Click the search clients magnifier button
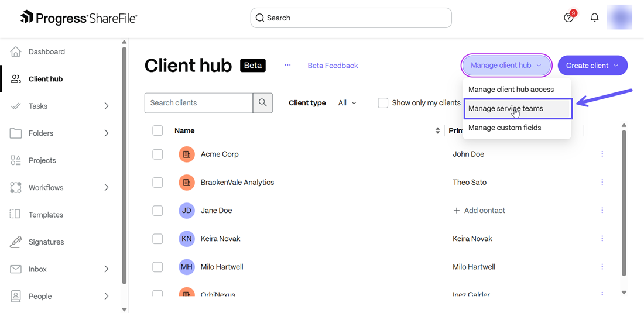This screenshot has height=313, width=644. pyautogui.click(x=262, y=103)
